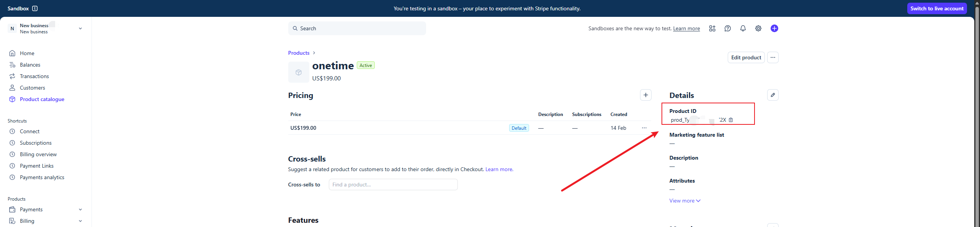
Task: Click the Find a product cross-sells field
Action: click(393, 185)
